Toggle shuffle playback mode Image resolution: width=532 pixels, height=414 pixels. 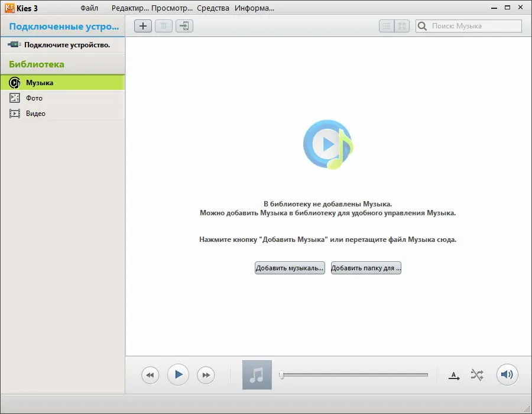[477, 375]
